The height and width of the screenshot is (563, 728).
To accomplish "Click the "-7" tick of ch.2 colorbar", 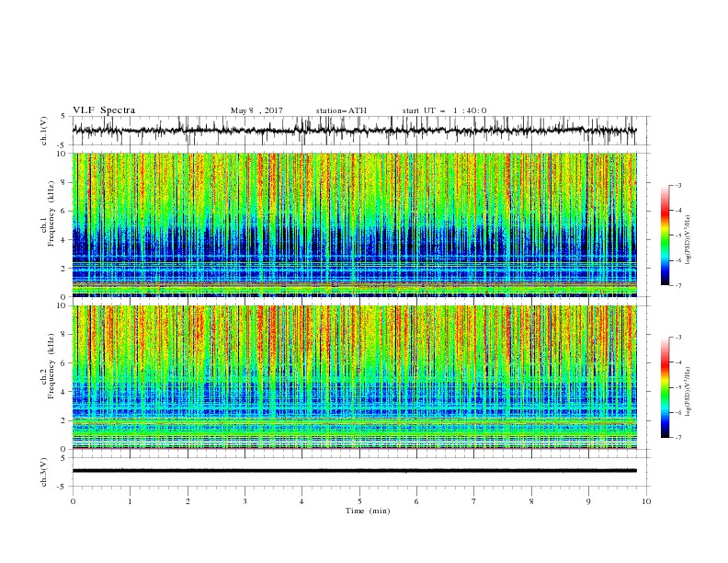I will click(677, 437).
